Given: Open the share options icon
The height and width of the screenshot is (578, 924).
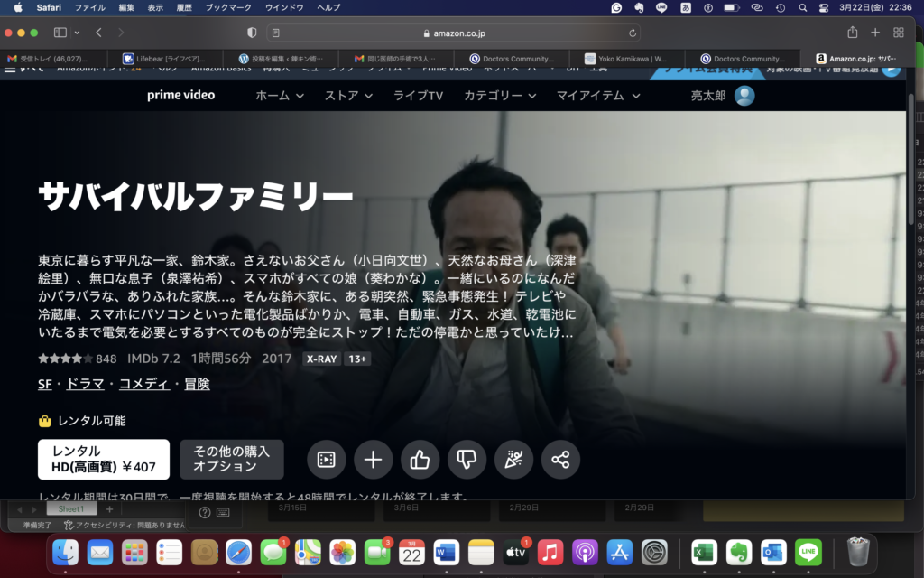Looking at the screenshot, I should coord(560,460).
